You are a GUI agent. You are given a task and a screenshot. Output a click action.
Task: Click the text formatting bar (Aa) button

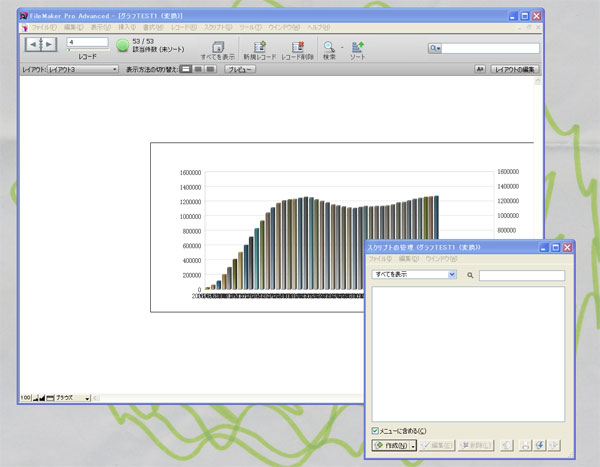tap(480, 69)
